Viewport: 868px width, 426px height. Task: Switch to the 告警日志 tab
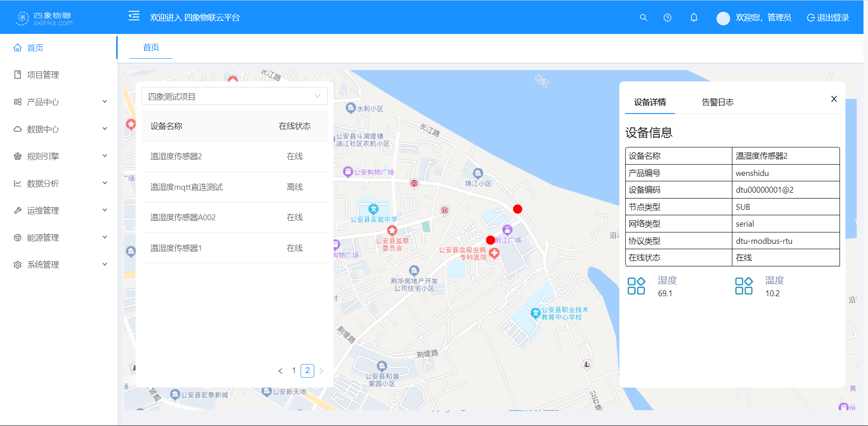point(717,102)
